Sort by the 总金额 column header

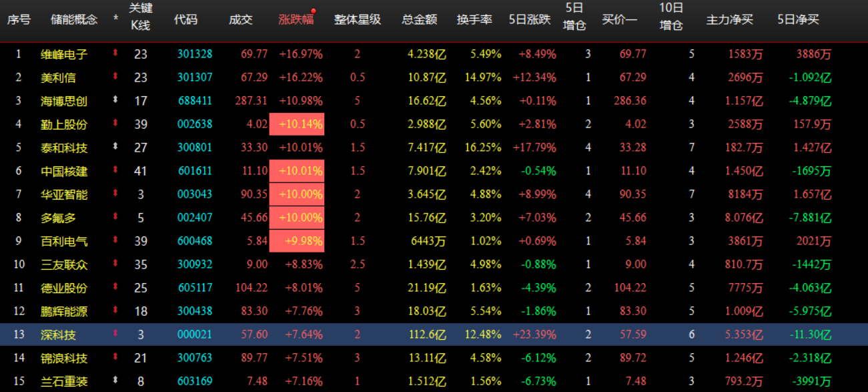[x=420, y=19]
